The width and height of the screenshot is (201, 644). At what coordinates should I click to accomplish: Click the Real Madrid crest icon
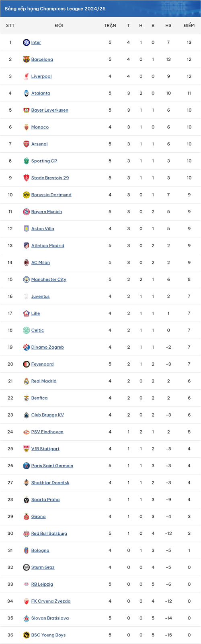26,381
